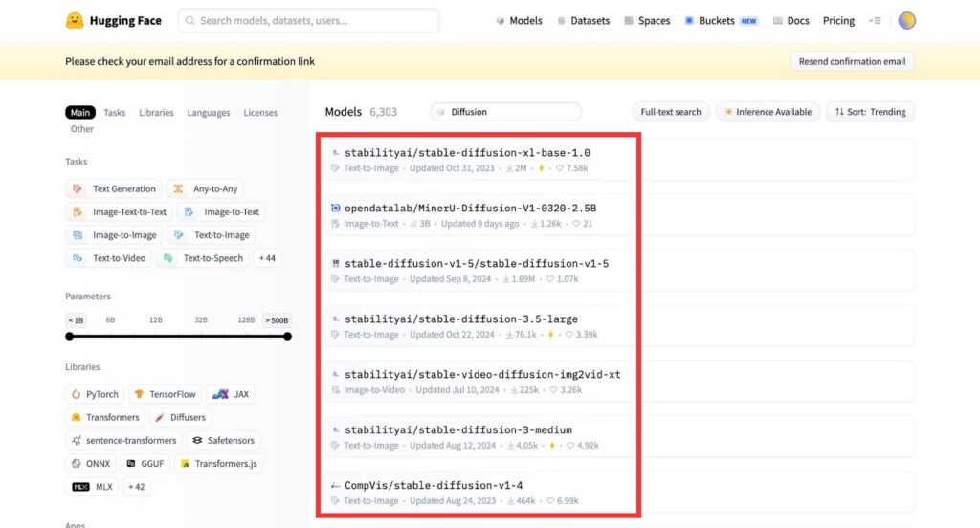Image resolution: width=980 pixels, height=528 pixels.
Task: Toggle the Full-text search option
Action: [x=671, y=112]
